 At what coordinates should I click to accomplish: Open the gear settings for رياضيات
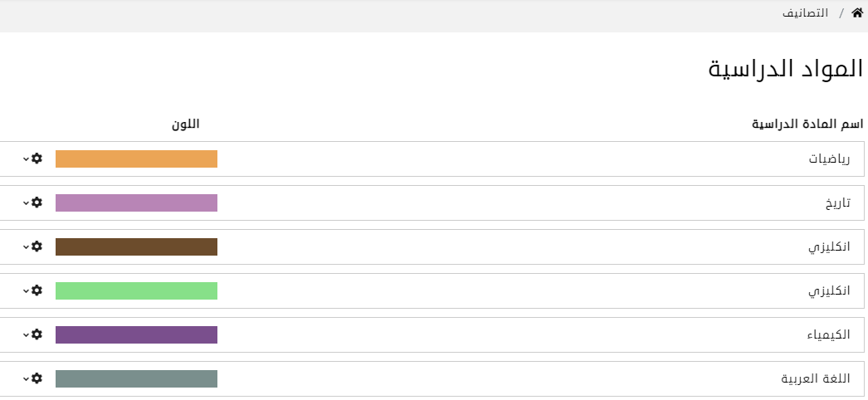click(x=36, y=159)
